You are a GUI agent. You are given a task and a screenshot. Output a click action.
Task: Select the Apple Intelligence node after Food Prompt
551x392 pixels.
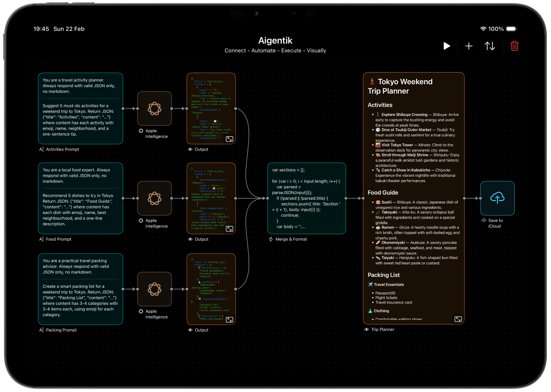pyautogui.click(x=154, y=199)
